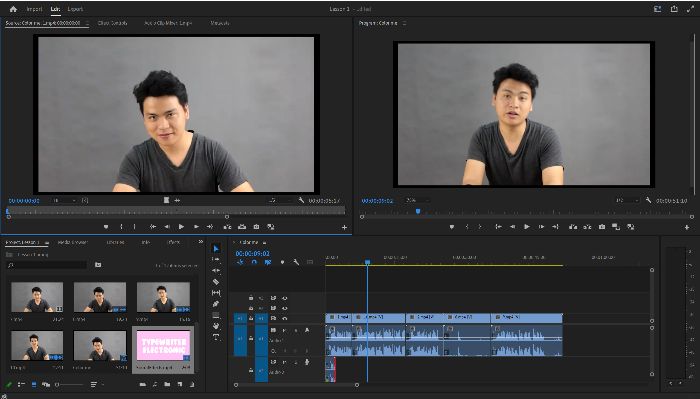Click Overwrite button in Source monitor
Screen dimensions: 700x399
click(x=242, y=227)
